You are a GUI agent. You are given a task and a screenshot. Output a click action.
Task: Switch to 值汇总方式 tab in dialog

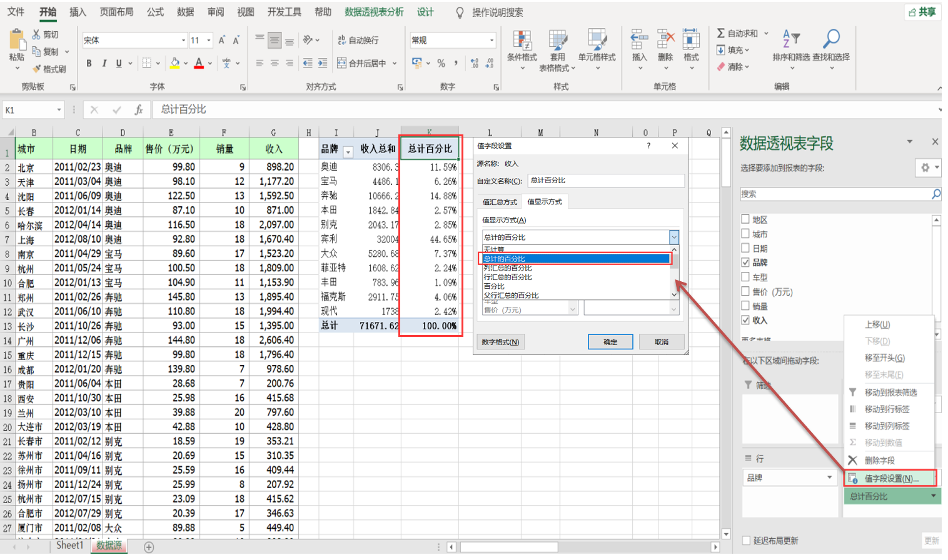pyautogui.click(x=499, y=202)
